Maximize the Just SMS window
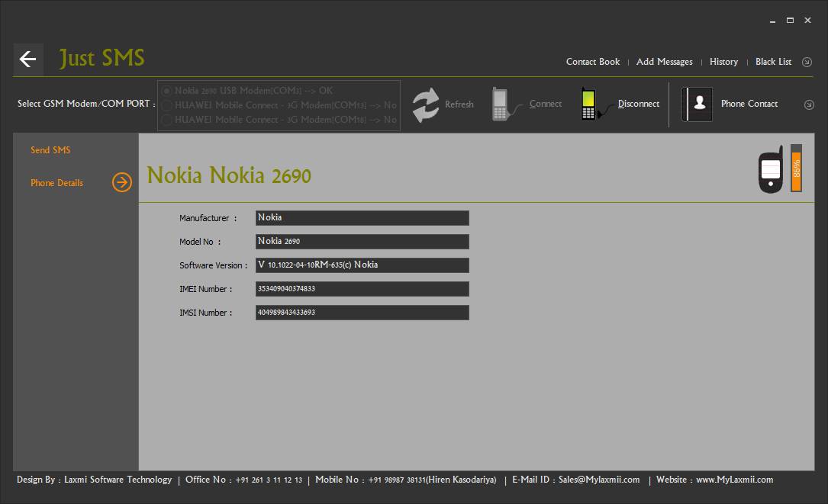Viewport: 828px width, 504px height. tap(790, 21)
